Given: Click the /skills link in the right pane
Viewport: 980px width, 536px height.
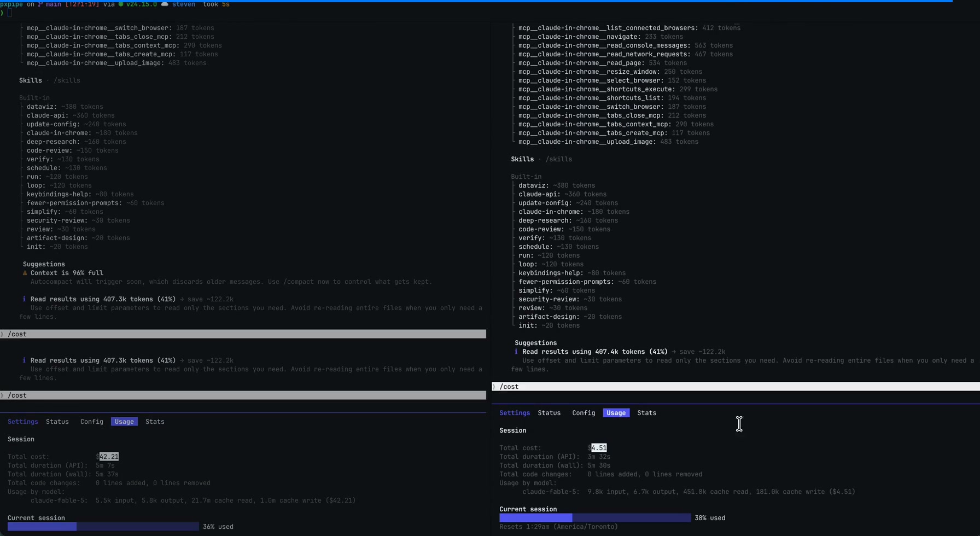Looking at the screenshot, I should 559,159.
